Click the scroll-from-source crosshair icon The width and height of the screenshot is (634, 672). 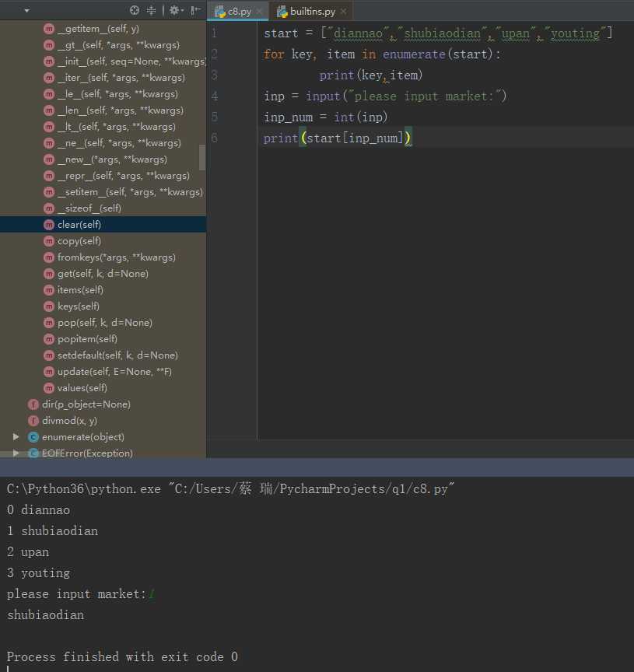pos(134,10)
